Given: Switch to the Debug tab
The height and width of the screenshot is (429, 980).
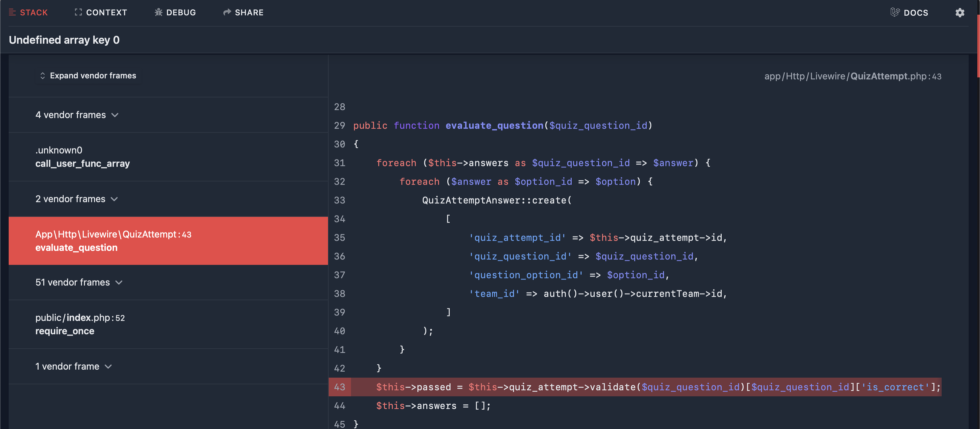Looking at the screenshot, I should tap(181, 13).
